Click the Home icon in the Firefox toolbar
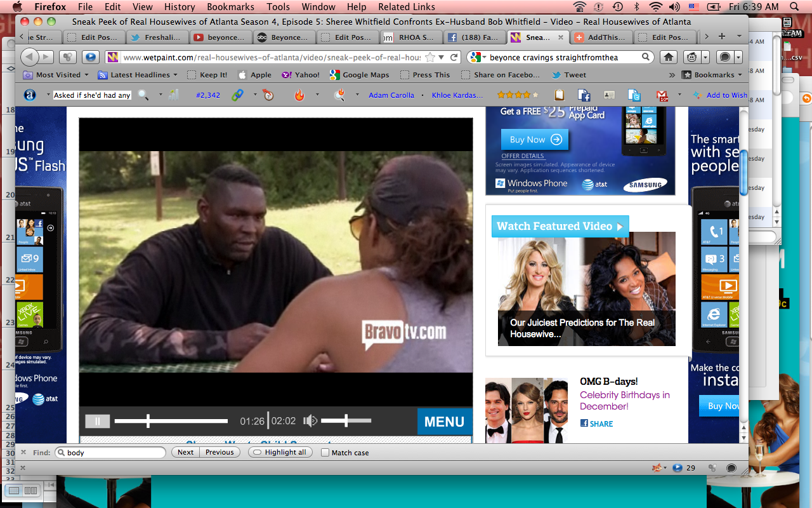 [668, 57]
